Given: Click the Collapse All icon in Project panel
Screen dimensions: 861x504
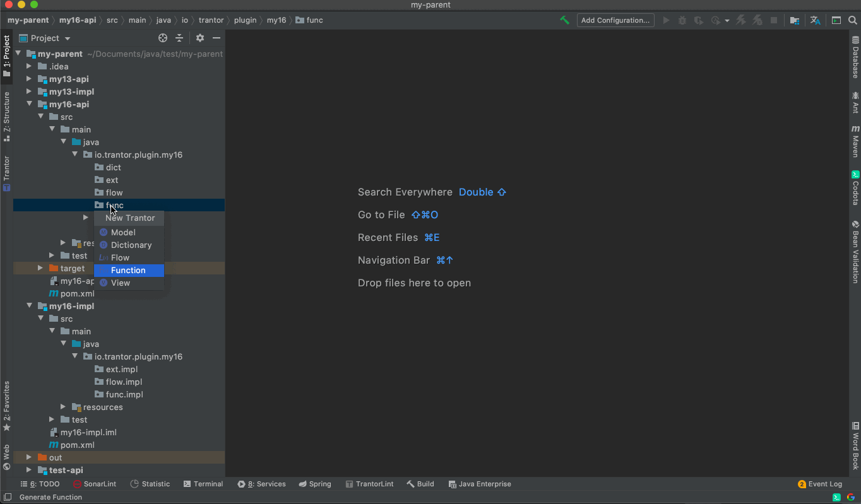Looking at the screenshot, I should pyautogui.click(x=179, y=38).
